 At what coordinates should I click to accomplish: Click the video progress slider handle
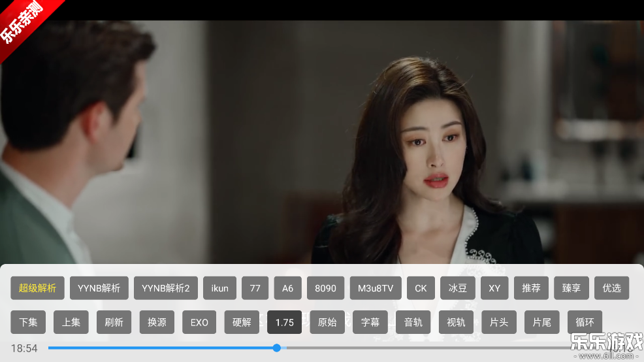click(277, 348)
